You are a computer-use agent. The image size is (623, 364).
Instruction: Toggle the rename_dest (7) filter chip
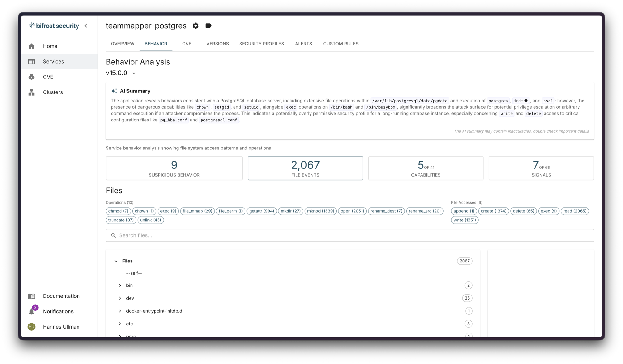point(386,211)
